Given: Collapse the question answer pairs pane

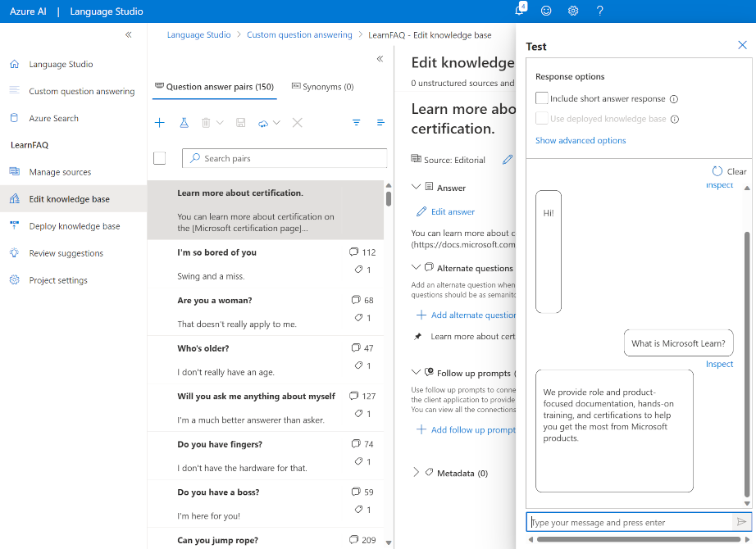Looking at the screenshot, I should tap(380, 59).
